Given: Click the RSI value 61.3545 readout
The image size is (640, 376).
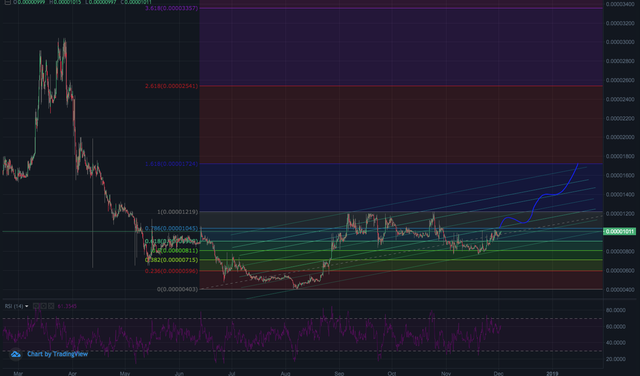Looking at the screenshot, I should [x=67, y=306].
